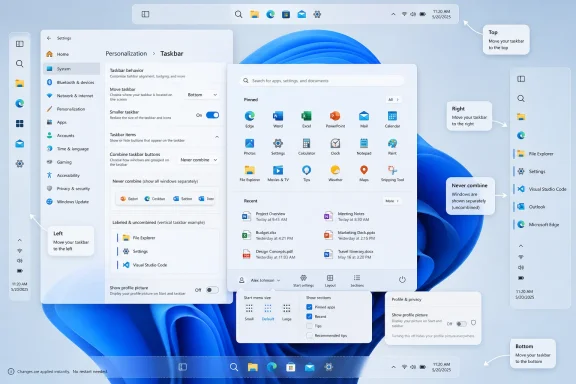Open Combine taskbar buttons dropdown
Viewport: 576px width, 384px height.
coord(198,160)
